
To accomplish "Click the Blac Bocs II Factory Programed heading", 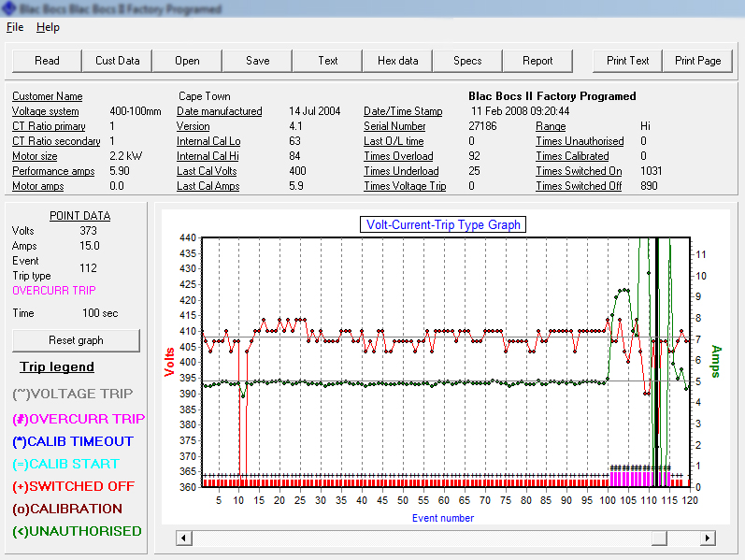I will [x=552, y=96].
